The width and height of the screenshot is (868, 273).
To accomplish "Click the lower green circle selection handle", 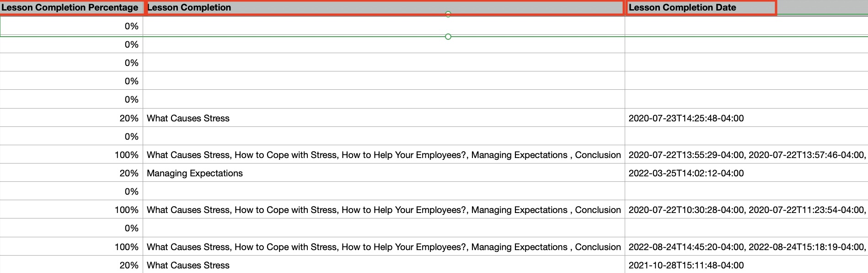I will (x=448, y=37).
